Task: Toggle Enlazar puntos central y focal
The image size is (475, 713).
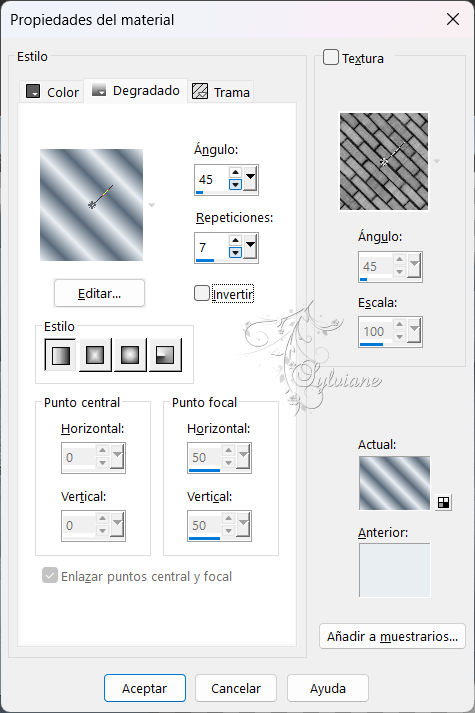Action: pyautogui.click(x=50, y=575)
